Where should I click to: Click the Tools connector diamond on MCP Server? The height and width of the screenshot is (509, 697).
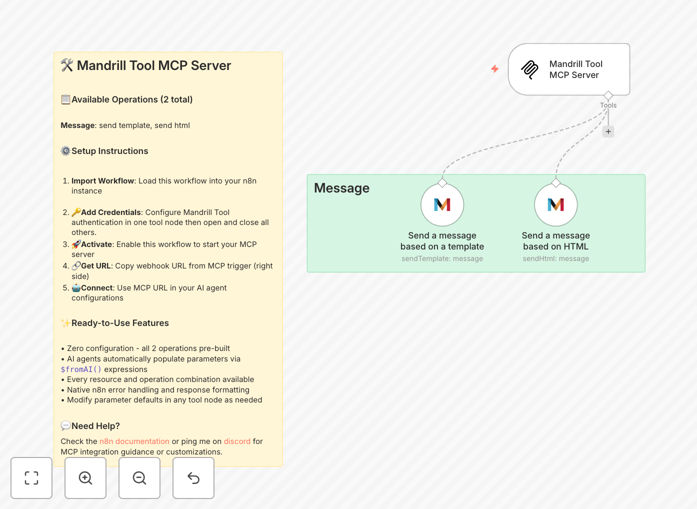pos(608,95)
